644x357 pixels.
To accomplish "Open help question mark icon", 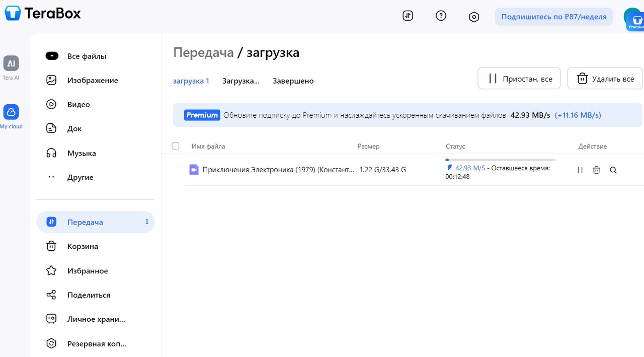I will pyautogui.click(x=441, y=16).
